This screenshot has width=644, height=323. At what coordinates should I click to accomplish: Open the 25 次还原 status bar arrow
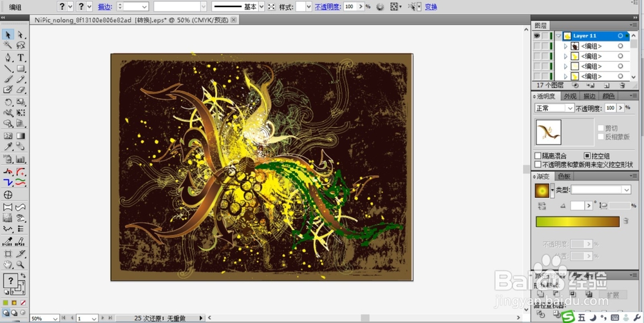pyautogui.click(x=201, y=318)
